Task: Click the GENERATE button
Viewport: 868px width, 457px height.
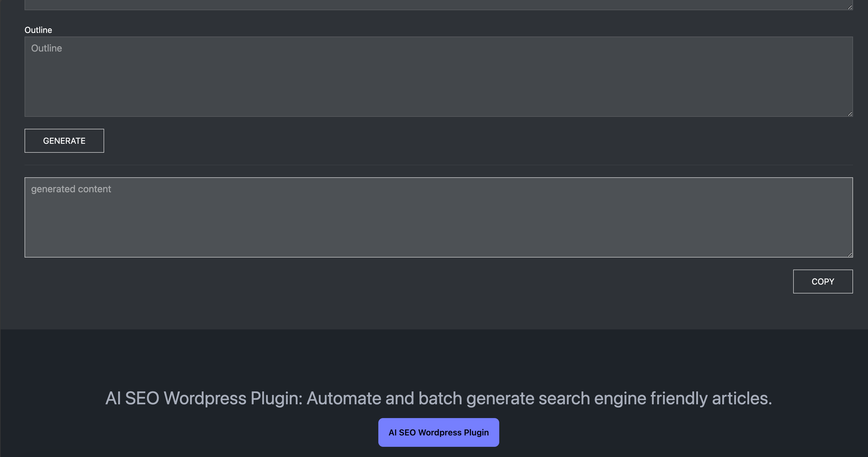Action: click(x=64, y=140)
